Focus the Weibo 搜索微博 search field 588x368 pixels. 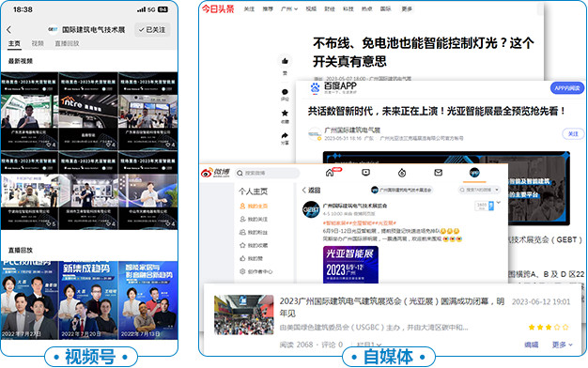pos(268,173)
